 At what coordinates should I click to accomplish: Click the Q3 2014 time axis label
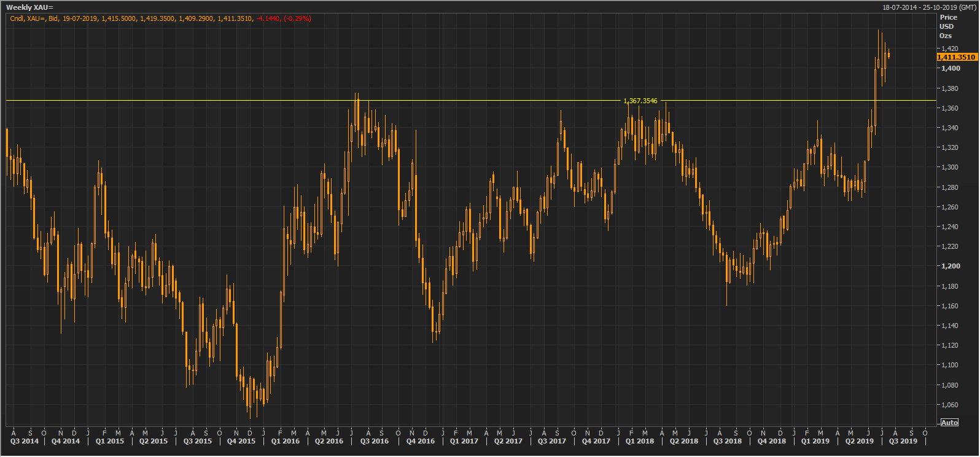[25, 441]
